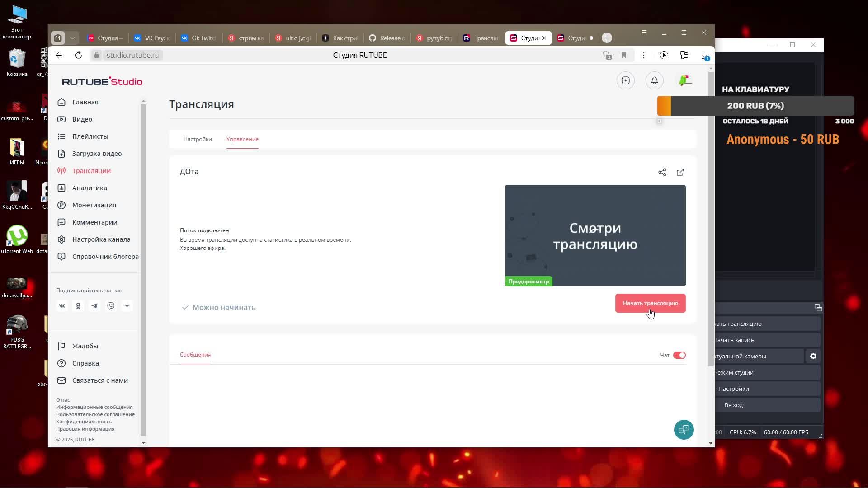Click the 200 RUB donation goal progress bar
This screenshot has width=868, height=488.
[x=755, y=106]
